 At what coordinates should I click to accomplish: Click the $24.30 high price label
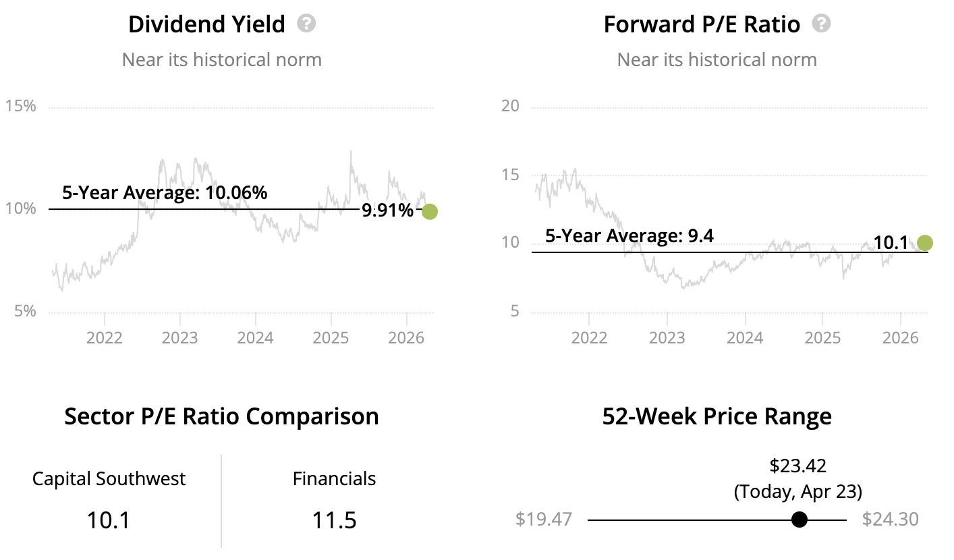coord(890,520)
